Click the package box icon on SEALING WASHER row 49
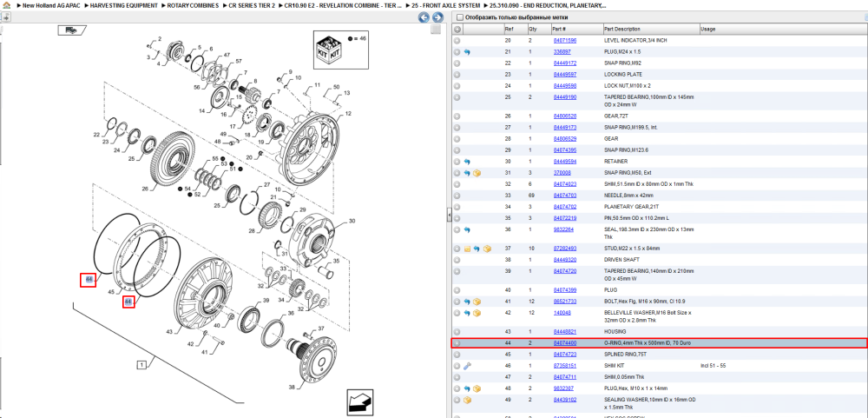 (x=467, y=400)
